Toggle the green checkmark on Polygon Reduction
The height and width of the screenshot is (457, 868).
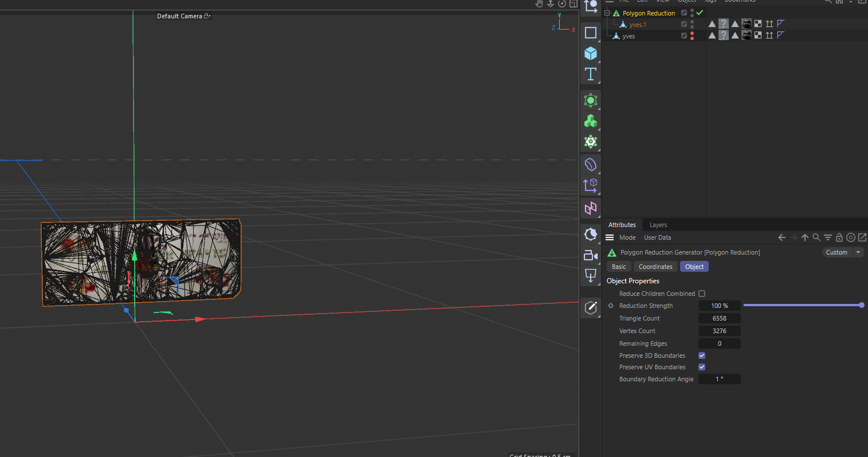coord(699,12)
